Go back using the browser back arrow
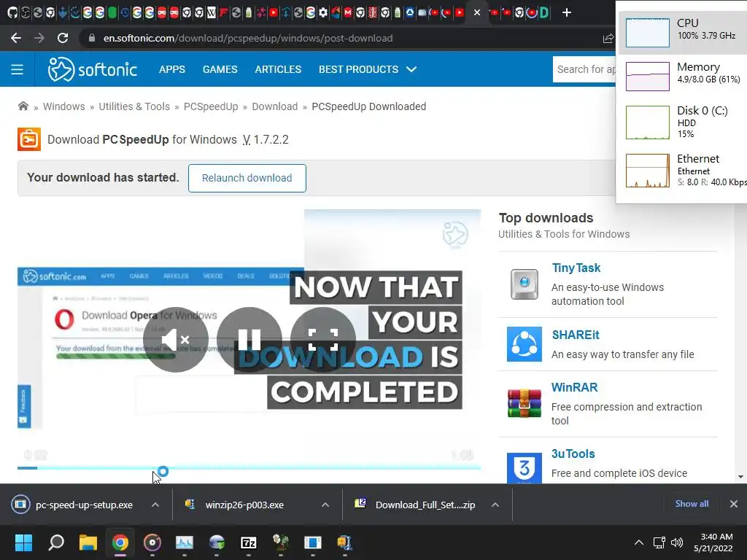 click(x=16, y=38)
